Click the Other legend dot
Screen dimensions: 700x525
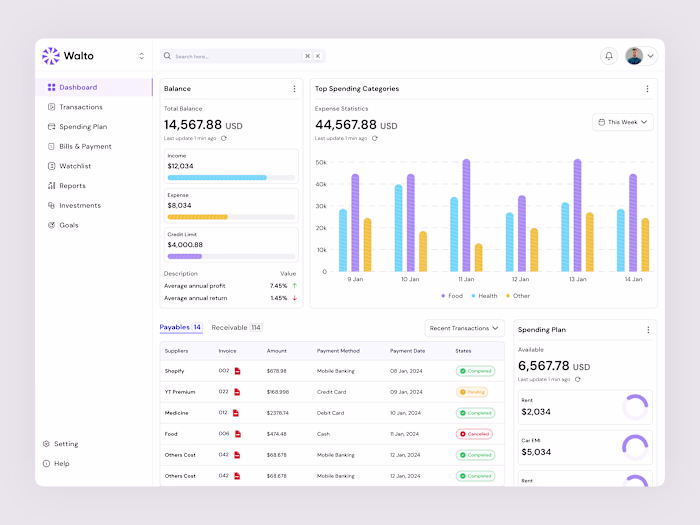(x=508, y=296)
